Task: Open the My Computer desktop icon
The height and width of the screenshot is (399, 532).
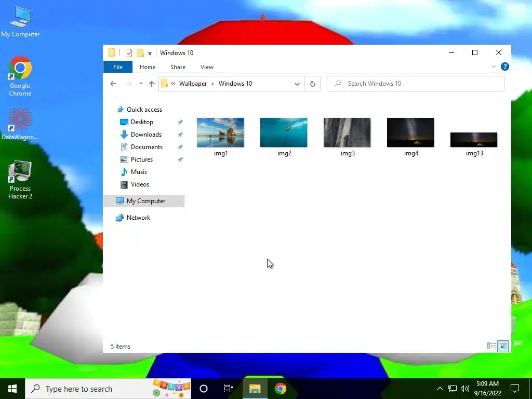Action: click(x=20, y=22)
